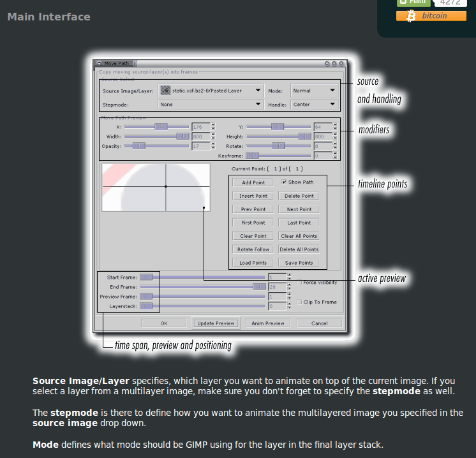The width and height of the screenshot is (476, 458).
Task: Click the Start Frame slider
Action: [202, 277]
